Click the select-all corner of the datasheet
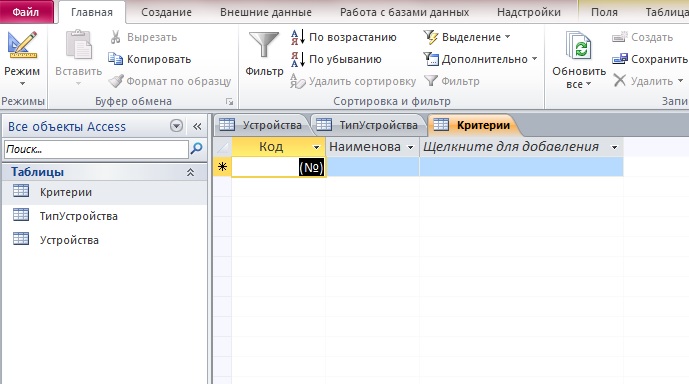The height and width of the screenshot is (384, 689). pyautogui.click(x=222, y=147)
